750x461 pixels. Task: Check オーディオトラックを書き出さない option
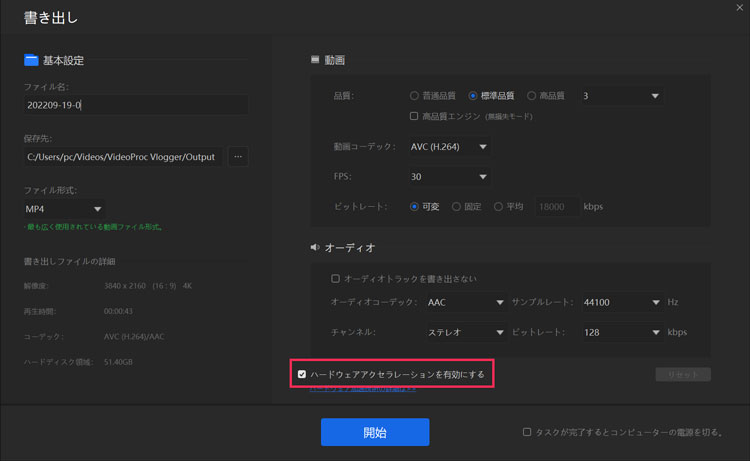click(336, 278)
